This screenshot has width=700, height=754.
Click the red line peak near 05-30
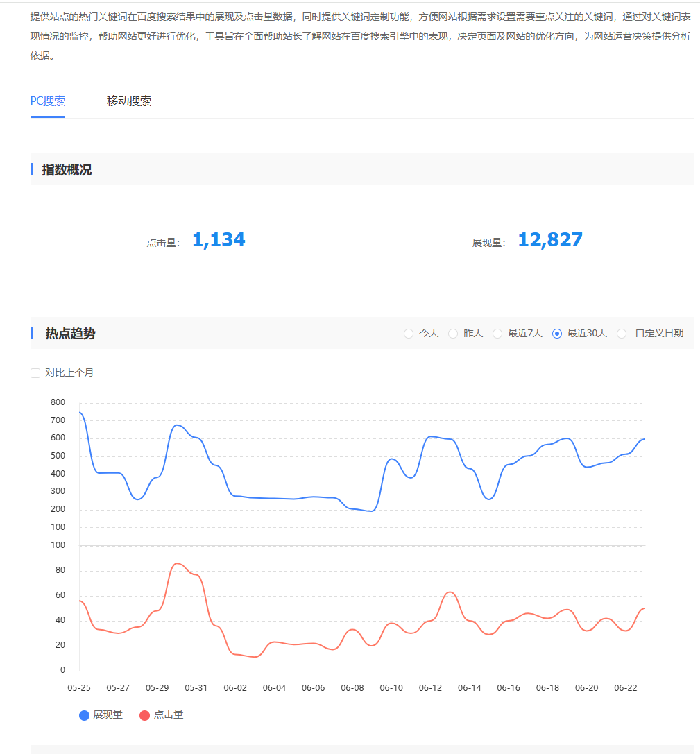[178, 563]
